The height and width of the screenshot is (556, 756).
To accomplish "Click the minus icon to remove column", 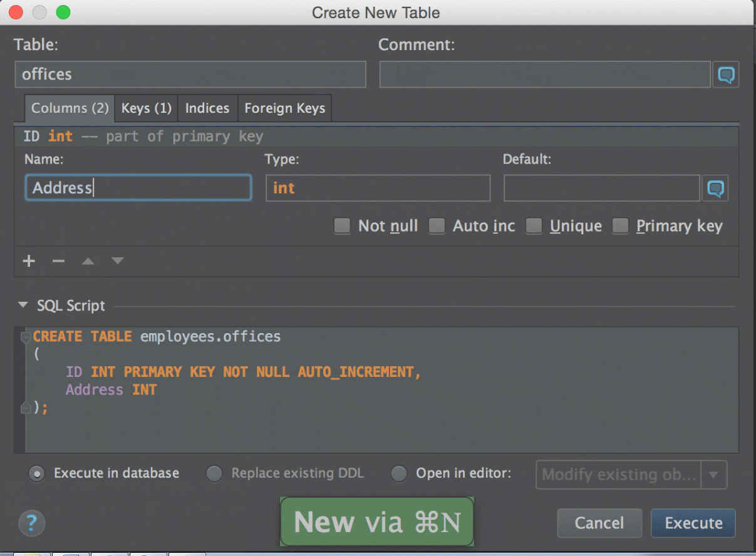I will coord(58,261).
